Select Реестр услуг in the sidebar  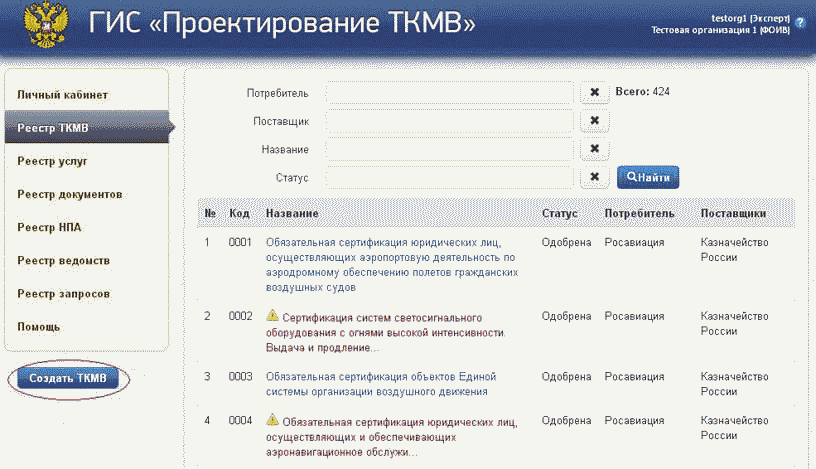coord(52,160)
